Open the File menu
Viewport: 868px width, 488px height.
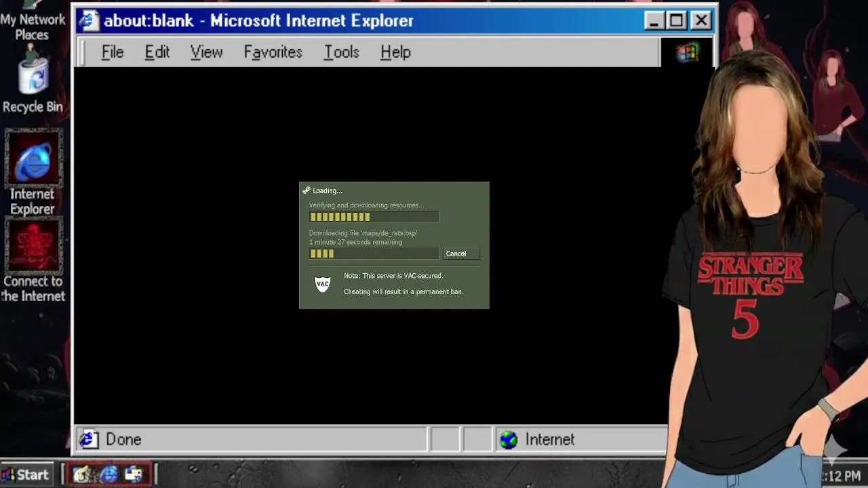(113, 52)
